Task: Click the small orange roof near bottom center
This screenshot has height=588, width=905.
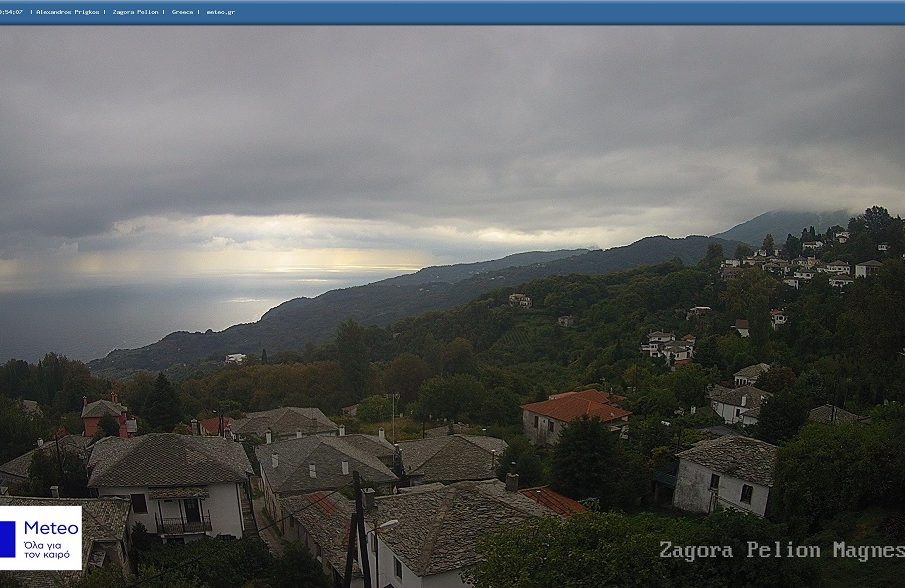Action: click(x=553, y=500)
